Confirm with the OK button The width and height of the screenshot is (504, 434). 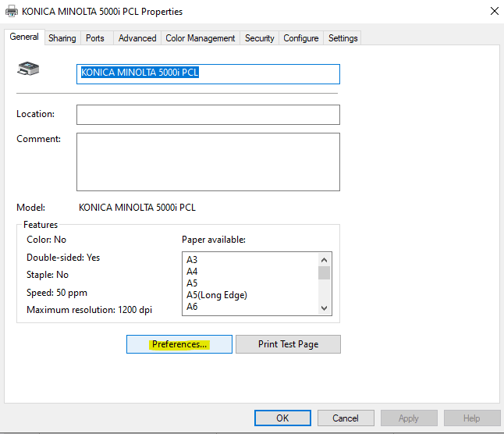(x=282, y=418)
